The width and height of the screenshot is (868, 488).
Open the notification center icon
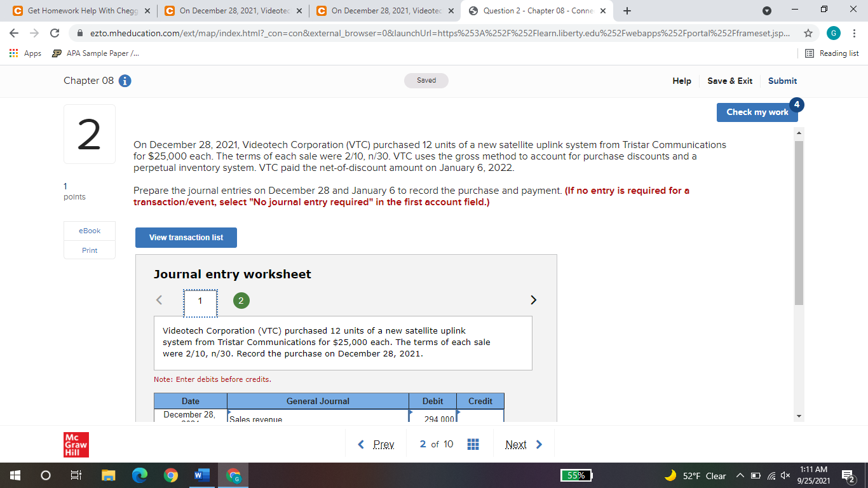(x=847, y=475)
